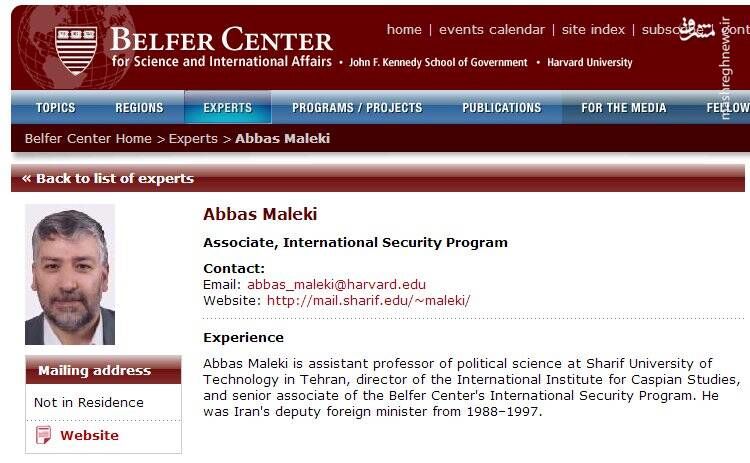Go to the Publications tab
This screenshot has width=750, height=463.
tap(501, 108)
